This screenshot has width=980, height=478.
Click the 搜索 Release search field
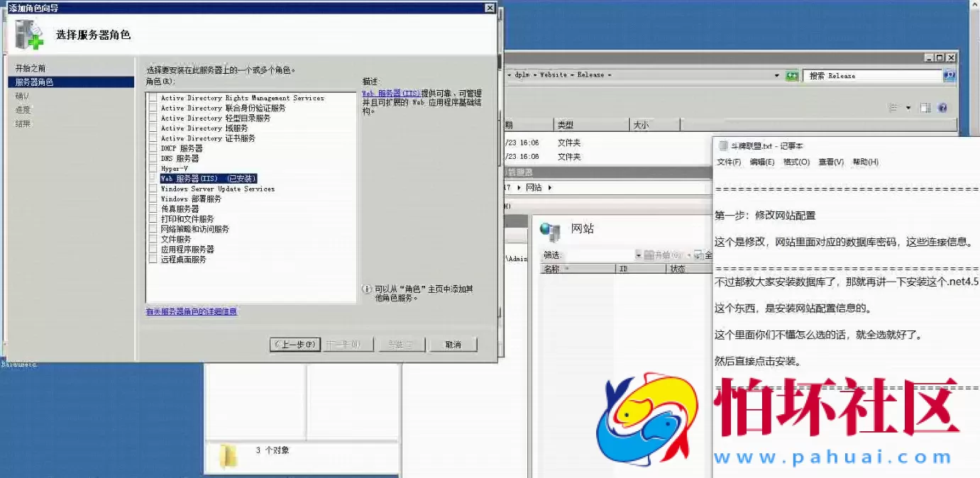pos(873,76)
